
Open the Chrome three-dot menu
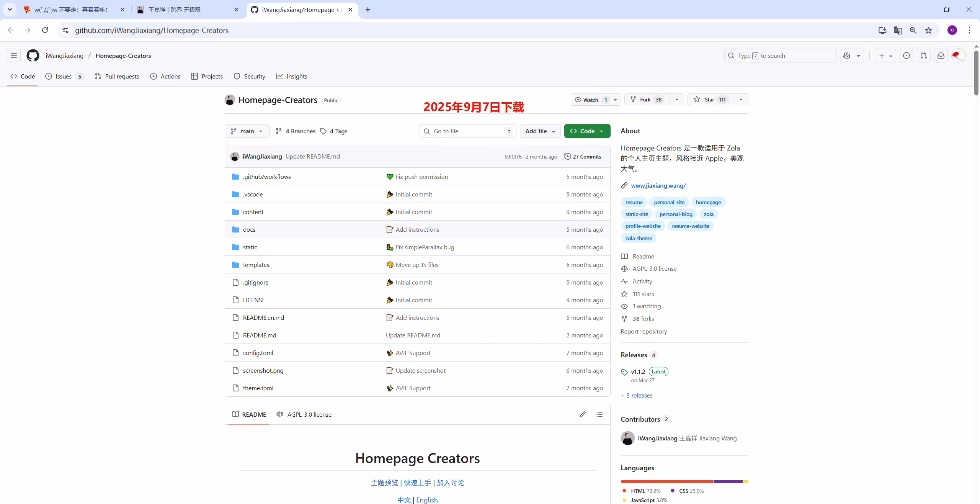pyautogui.click(x=970, y=30)
